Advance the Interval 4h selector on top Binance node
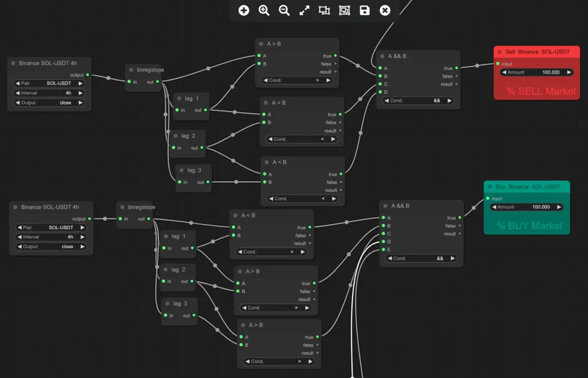The image size is (588, 378). [x=80, y=93]
